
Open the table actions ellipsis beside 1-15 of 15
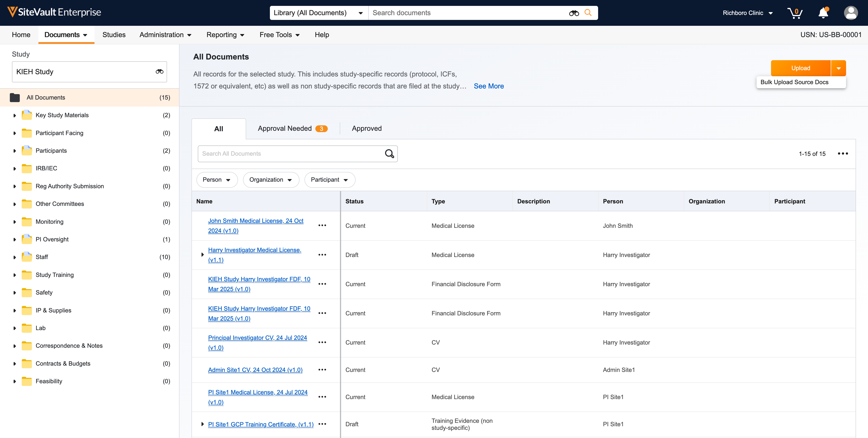click(843, 153)
